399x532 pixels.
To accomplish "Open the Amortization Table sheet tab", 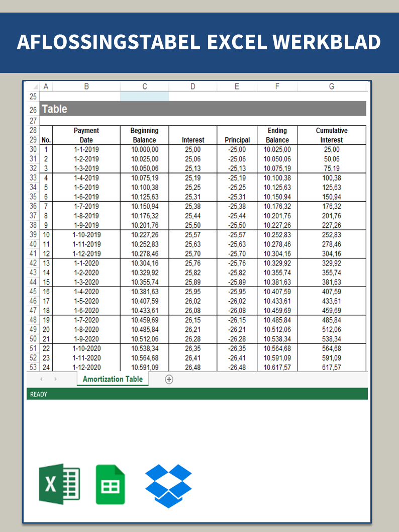I will coord(113,379).
